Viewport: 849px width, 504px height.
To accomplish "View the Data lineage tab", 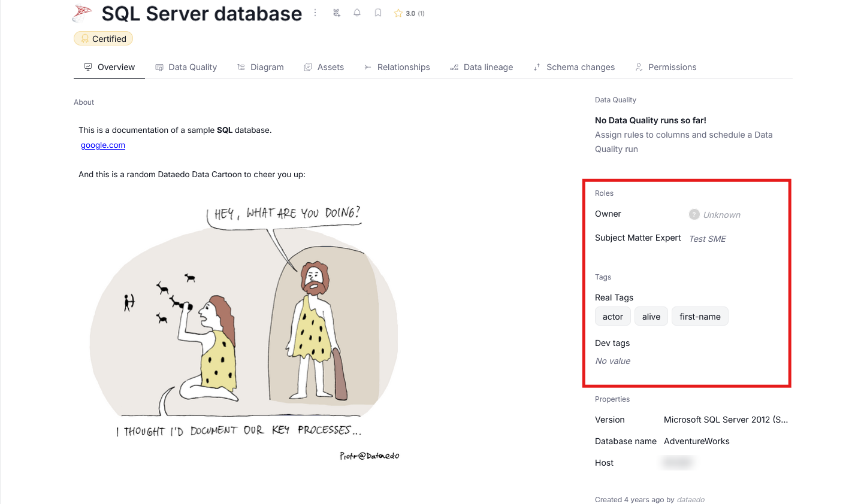I will click(481, 67).
